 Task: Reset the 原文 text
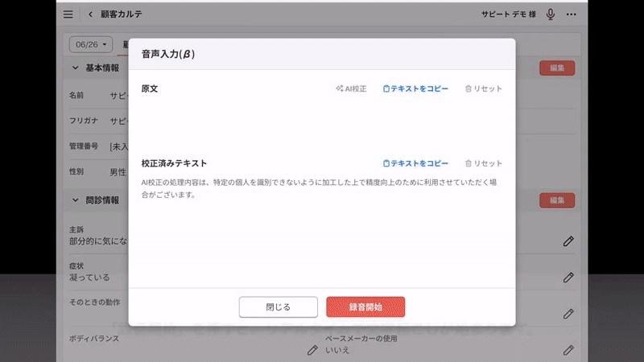coord(483,88)
